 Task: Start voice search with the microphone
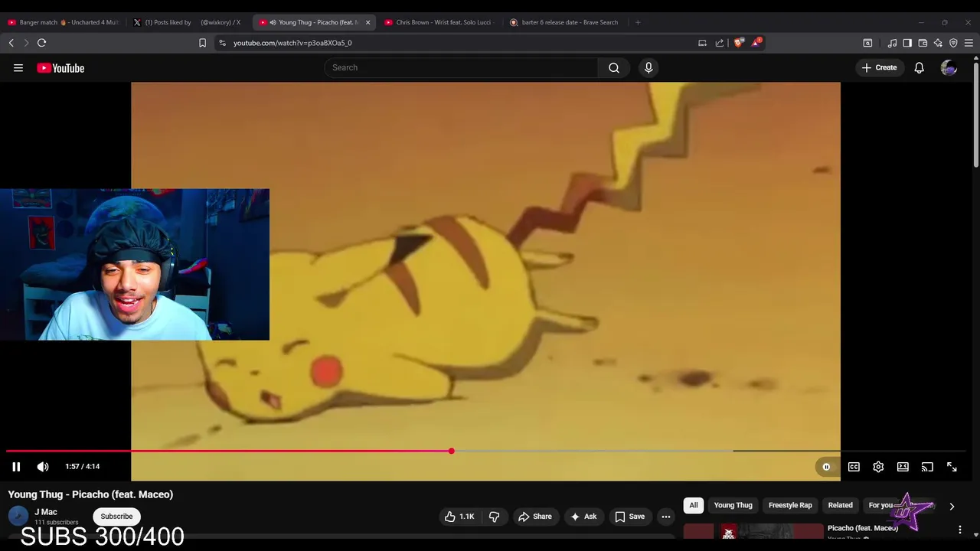point(648,67)
